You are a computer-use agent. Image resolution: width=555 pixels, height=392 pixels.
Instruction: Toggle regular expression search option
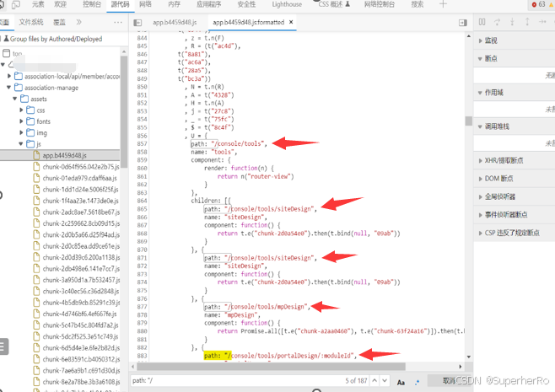417,382
